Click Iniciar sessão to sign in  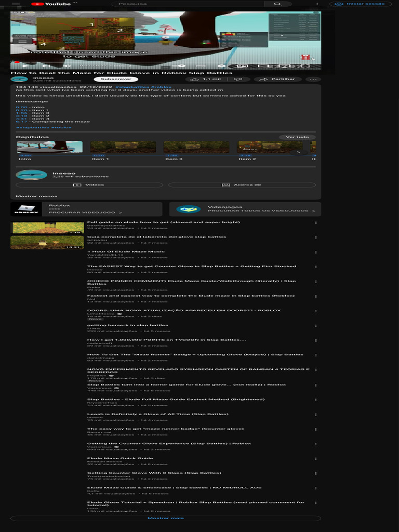point(361,4)
